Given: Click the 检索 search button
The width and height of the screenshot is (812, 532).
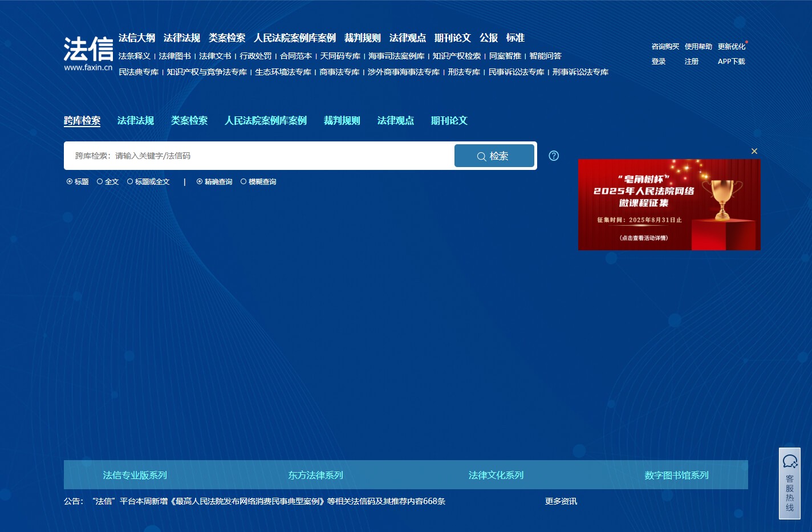Looking at the screenshot, I should (494, 156).
